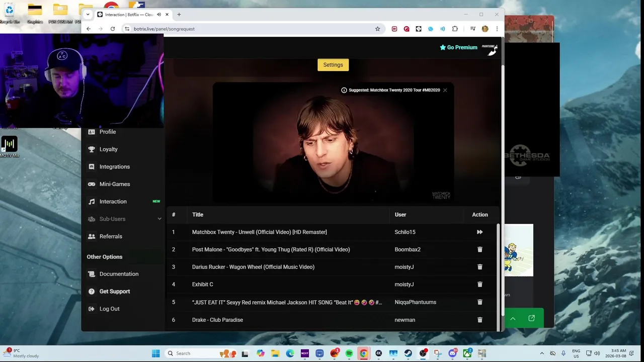Skip to next song on Matchbox Twenty row
Image resolution: width=644 pixels, height=362 pixels.
(x=479, y=232)
